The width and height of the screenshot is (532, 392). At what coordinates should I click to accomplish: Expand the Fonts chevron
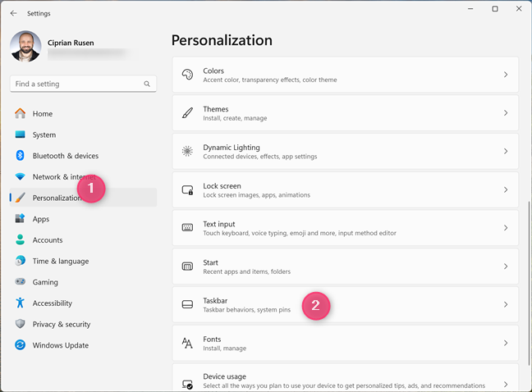pyautogui.click(x=506, y=343)
